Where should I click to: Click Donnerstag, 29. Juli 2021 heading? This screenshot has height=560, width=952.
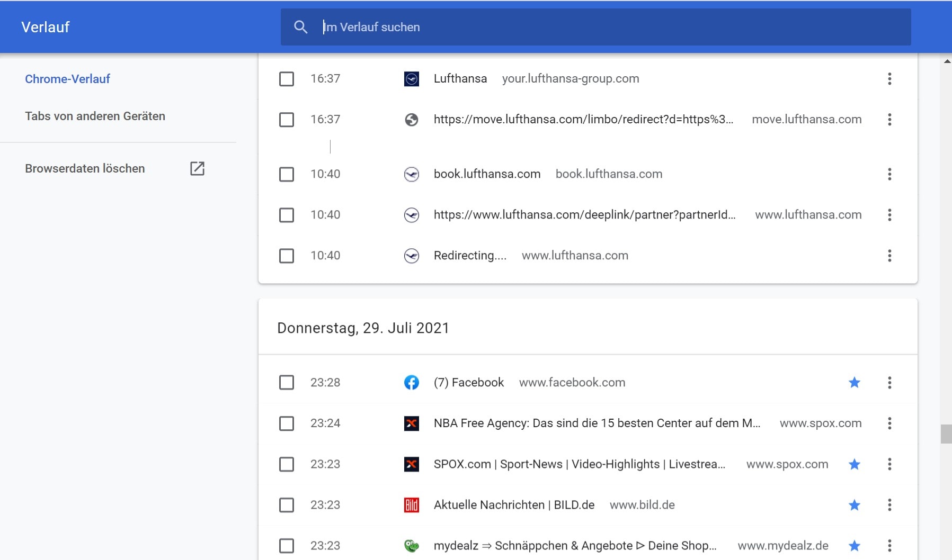(x=363, y=328)
